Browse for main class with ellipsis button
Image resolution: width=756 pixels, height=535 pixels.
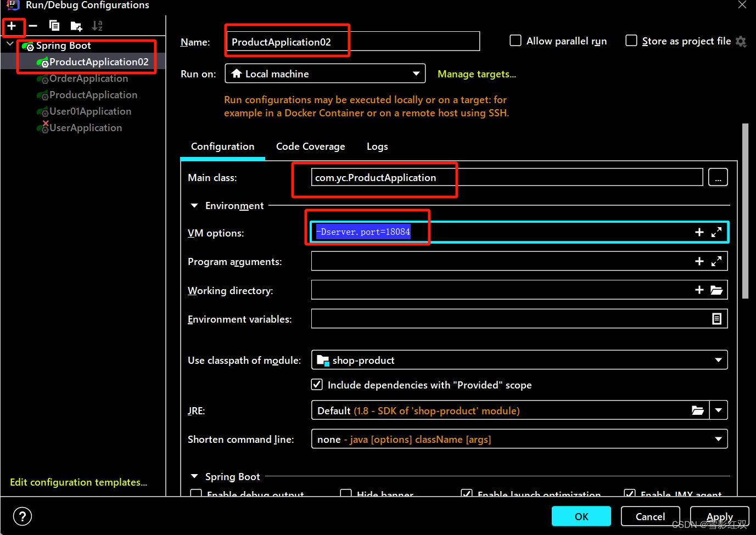click(718, 177)
